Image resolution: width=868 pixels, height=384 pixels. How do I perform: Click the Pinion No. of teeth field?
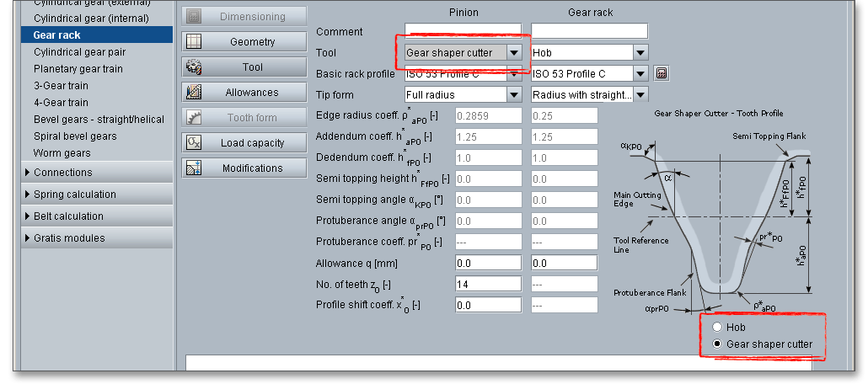488,285
